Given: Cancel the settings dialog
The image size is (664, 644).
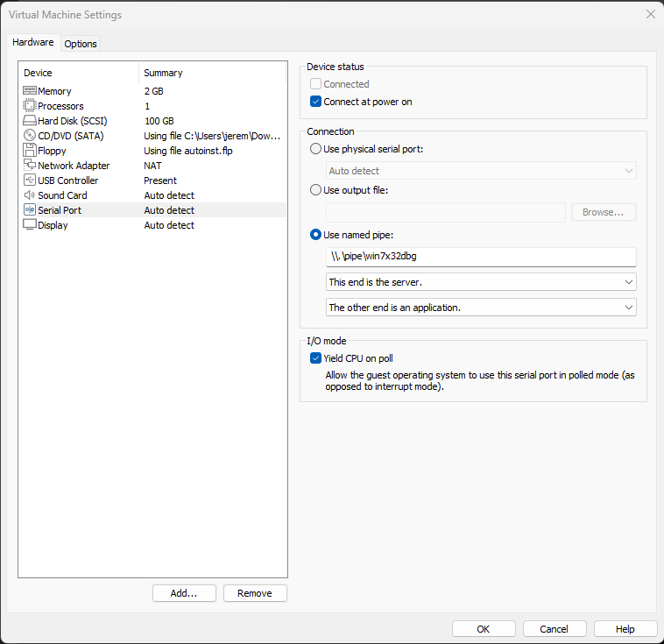Looking at the screenshot, I should pos(555,629).
